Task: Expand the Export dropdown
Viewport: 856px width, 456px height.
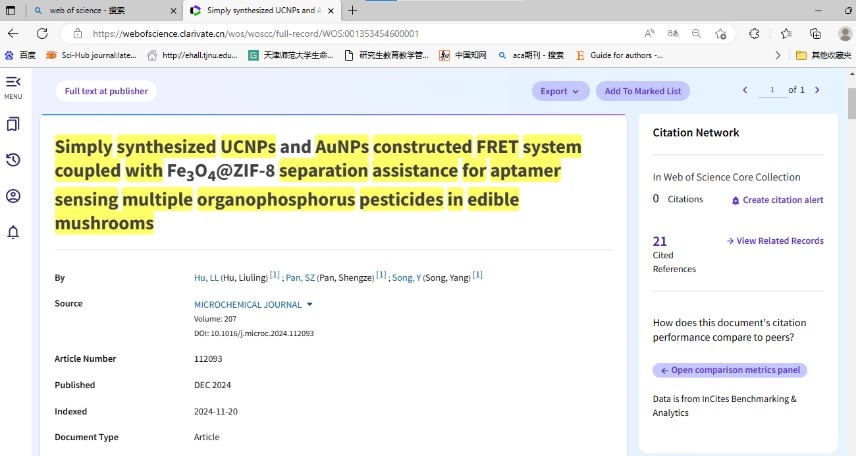Action: (x=560, y=91)
